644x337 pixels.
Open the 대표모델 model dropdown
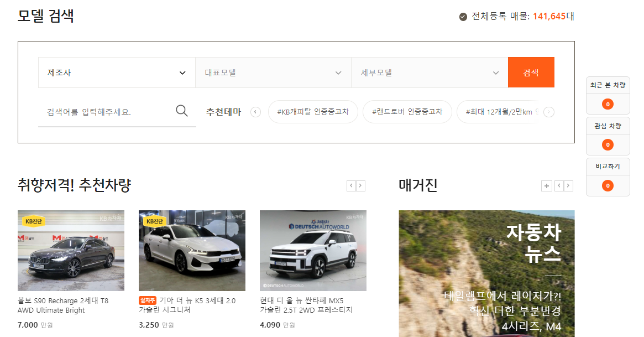click(273, 72)
